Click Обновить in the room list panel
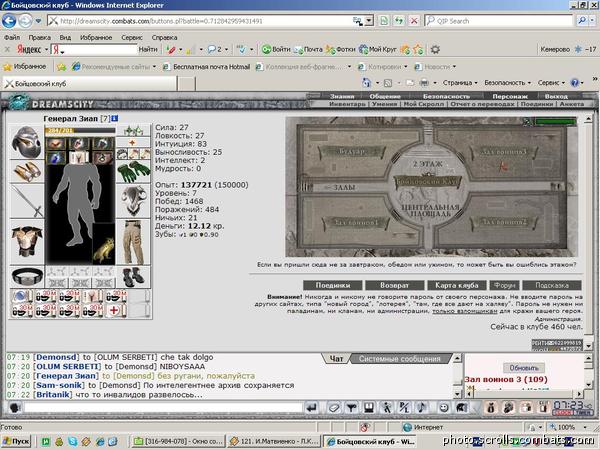 pos(524,368)
